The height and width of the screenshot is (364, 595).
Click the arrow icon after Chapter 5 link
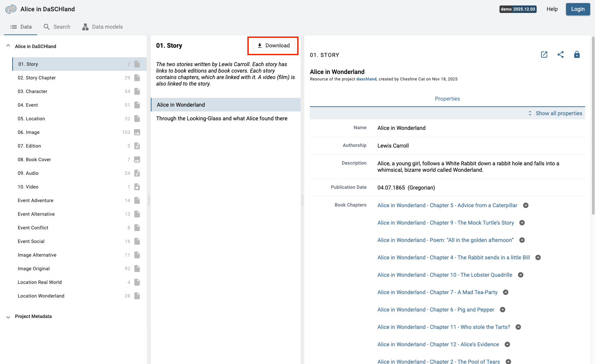click(525, 205)
